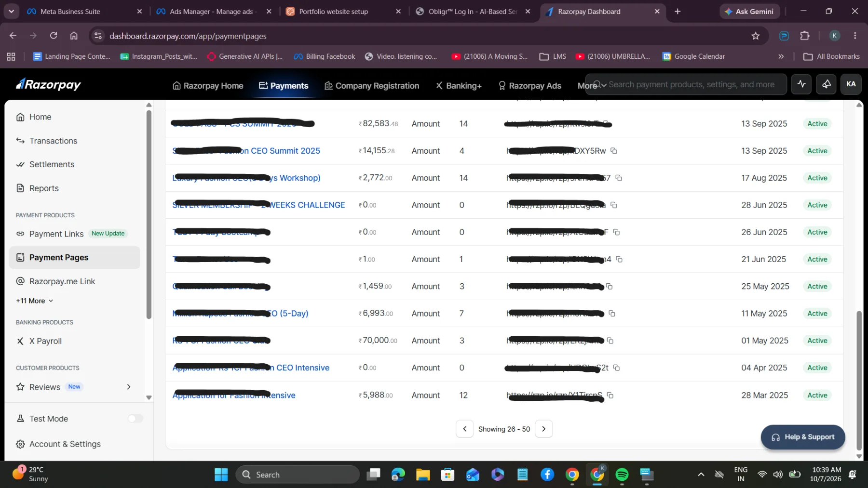The image size is (868, 488).
Task: Open the tab search dropdown in Chrome
Action: tap(11, 12)
